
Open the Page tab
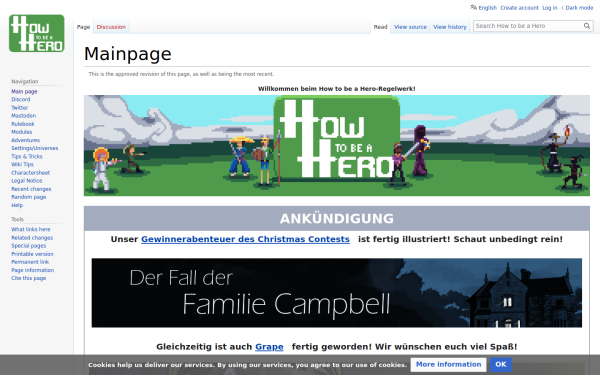[x=83, y=27]
